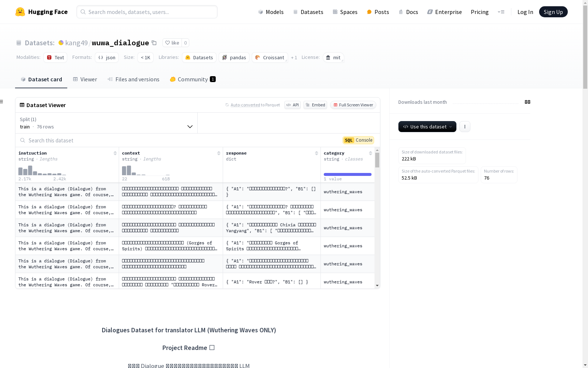Click the kang49 user avatar
The height and width of the screenshot is (368, 588).
tap(61, 43)
